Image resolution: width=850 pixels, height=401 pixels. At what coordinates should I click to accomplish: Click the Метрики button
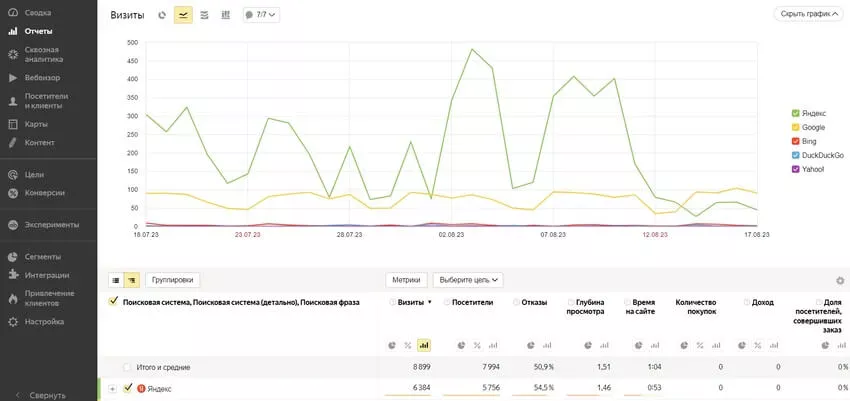pyautogui.click(x=407, y=280)
